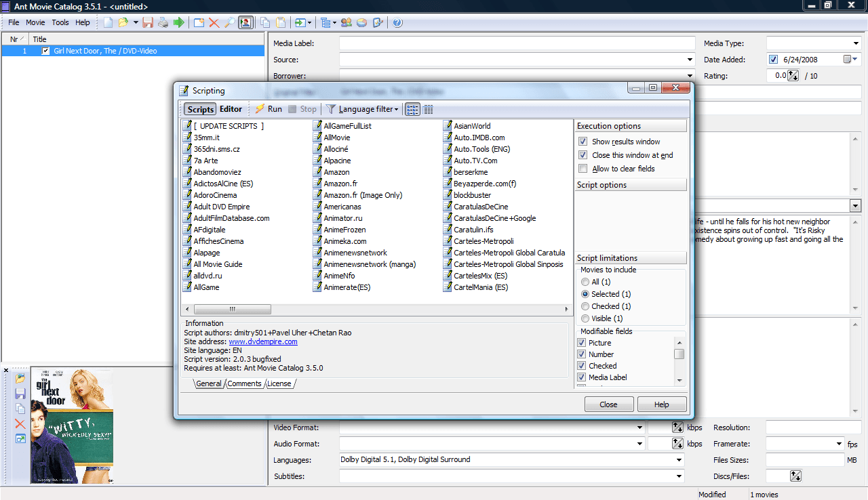Screen dimensions: 868x500
Task: Click the script list horizontal scrollbar
Action: (377, 309)
